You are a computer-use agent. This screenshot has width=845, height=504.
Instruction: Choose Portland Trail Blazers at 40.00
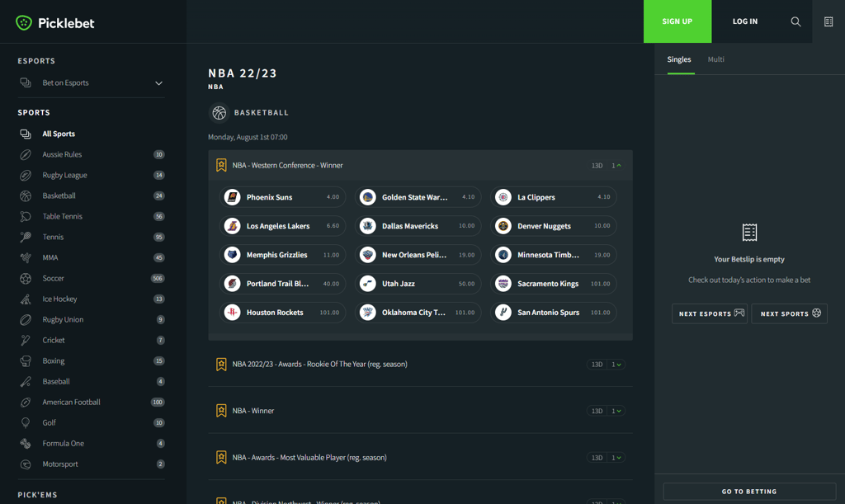[x=283, y=284]
